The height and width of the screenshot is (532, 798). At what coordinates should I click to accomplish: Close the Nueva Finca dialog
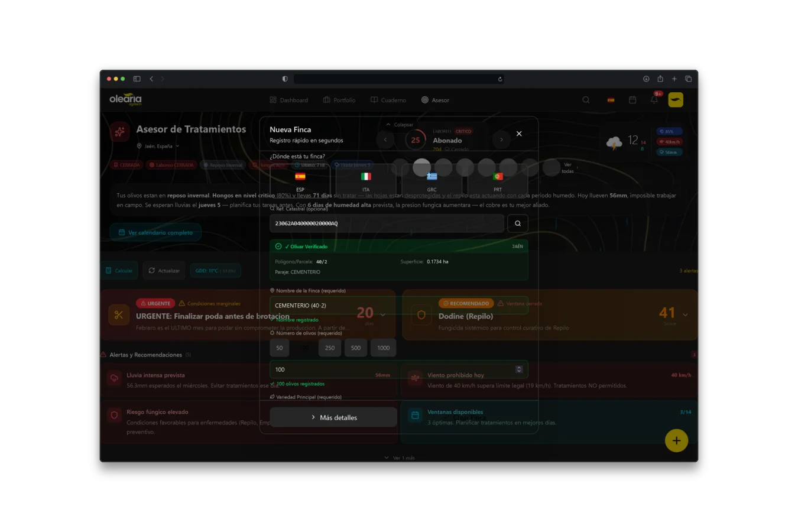[x=519, y=134]
